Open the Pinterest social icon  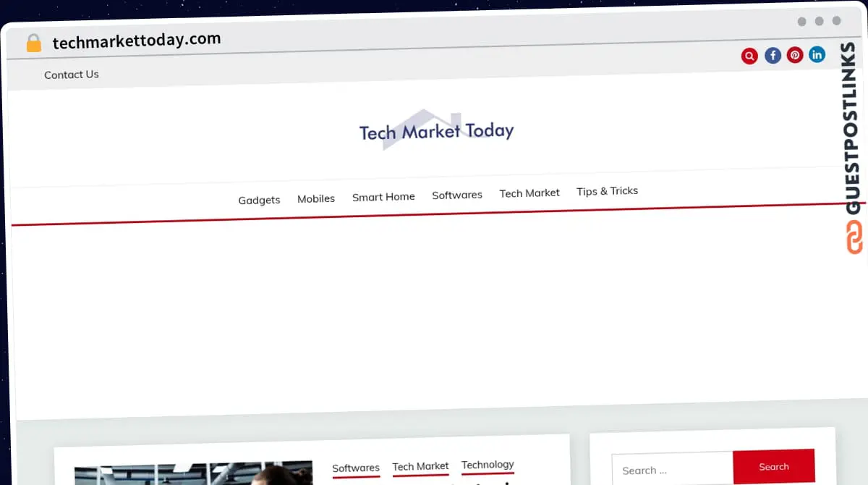(x=795, y=55)
